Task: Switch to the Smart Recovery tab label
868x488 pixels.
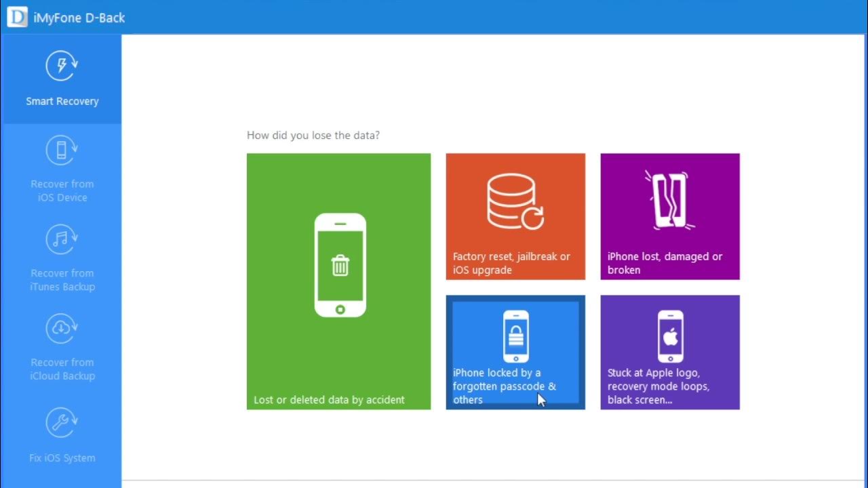Action: pyautogui.click(x=62, y=102)
